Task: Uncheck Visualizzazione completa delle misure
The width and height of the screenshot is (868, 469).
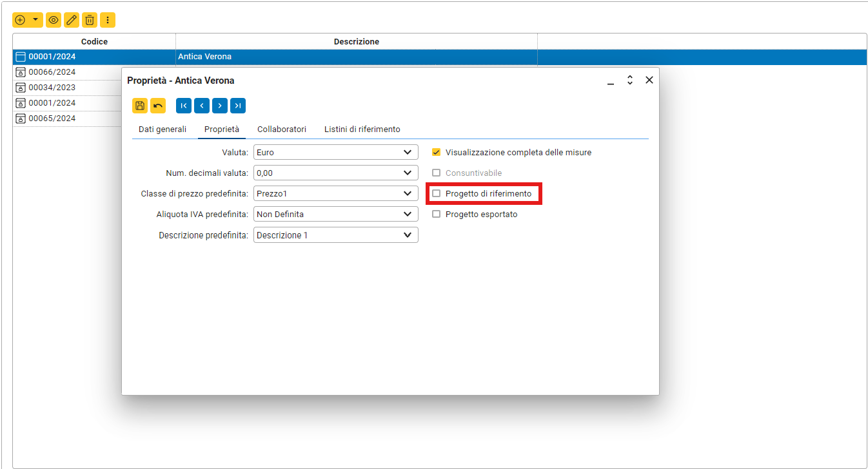Action: (437, 153)
